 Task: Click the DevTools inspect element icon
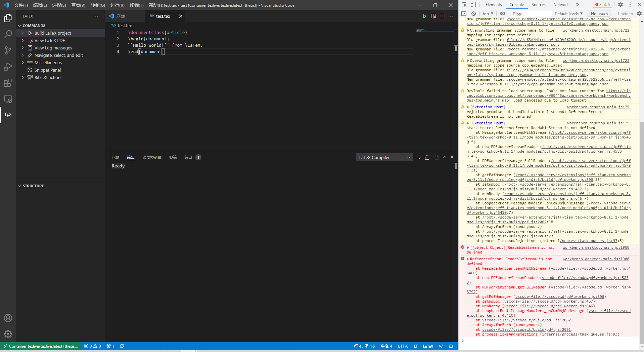tap(464, 4)
